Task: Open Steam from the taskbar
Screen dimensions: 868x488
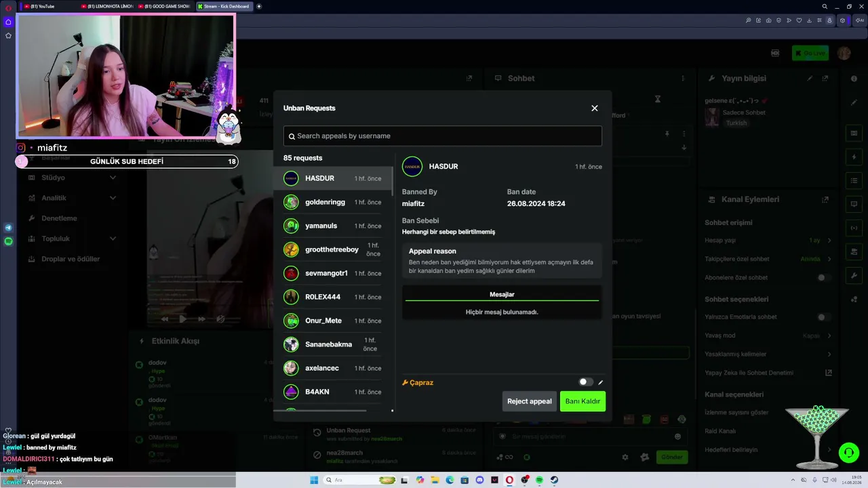Action: (x=555, y=480)
